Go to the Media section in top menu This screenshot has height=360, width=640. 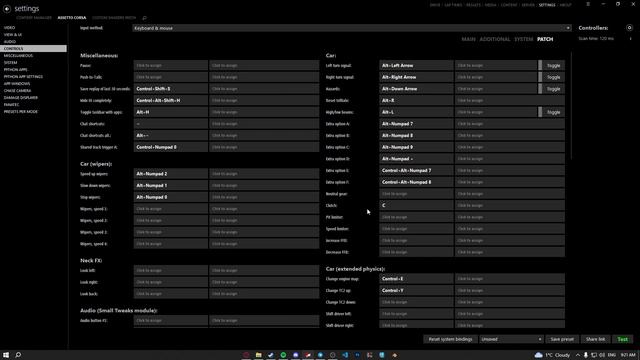491,5
